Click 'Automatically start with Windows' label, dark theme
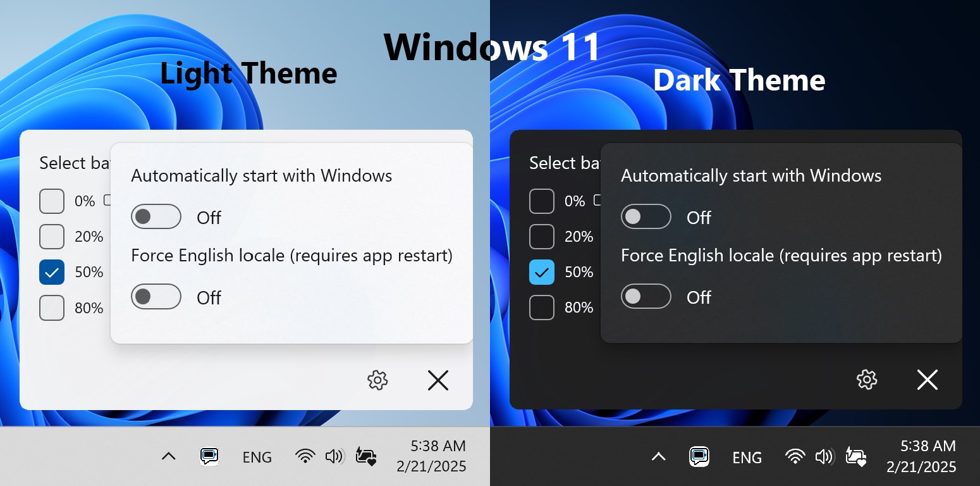 751,175
